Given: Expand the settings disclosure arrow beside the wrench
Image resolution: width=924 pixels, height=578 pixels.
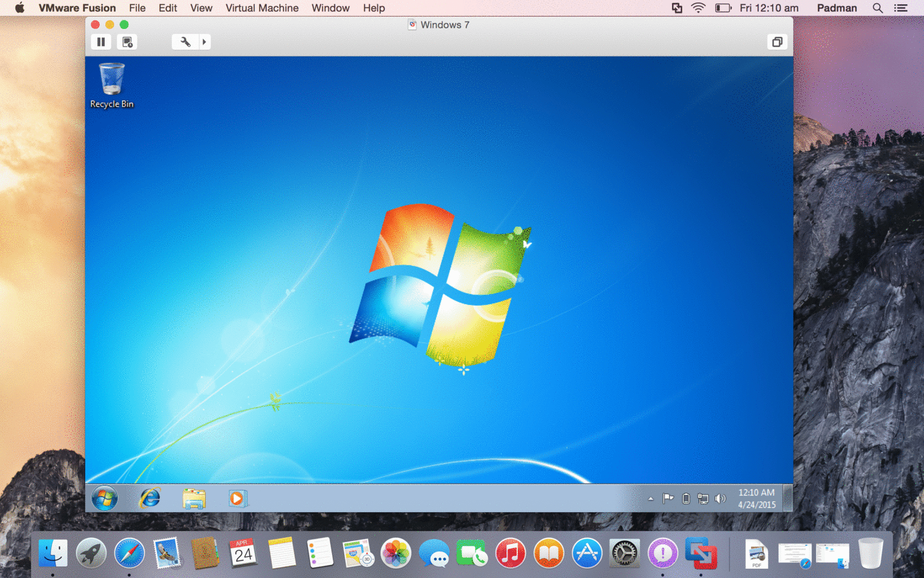Looking at the screenshot, I should coord(204,41).
